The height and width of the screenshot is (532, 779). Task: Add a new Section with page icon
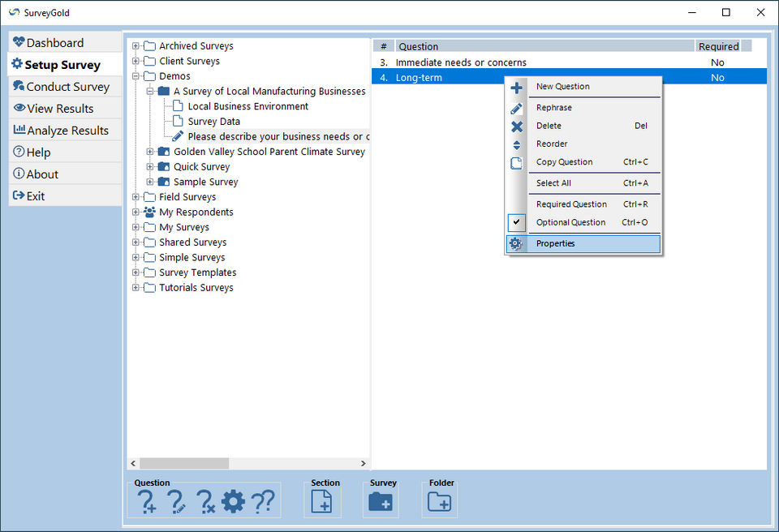[321, 501]
